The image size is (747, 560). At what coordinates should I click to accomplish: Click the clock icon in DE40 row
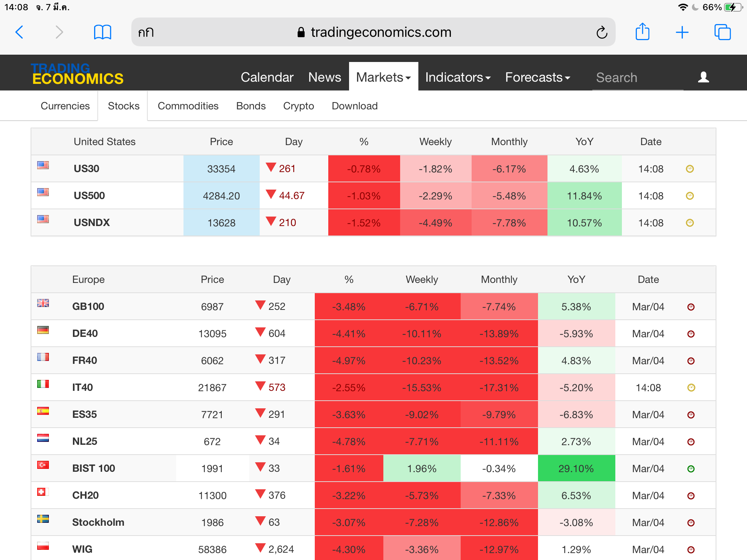pyautogui.click(x=690, y=334)
